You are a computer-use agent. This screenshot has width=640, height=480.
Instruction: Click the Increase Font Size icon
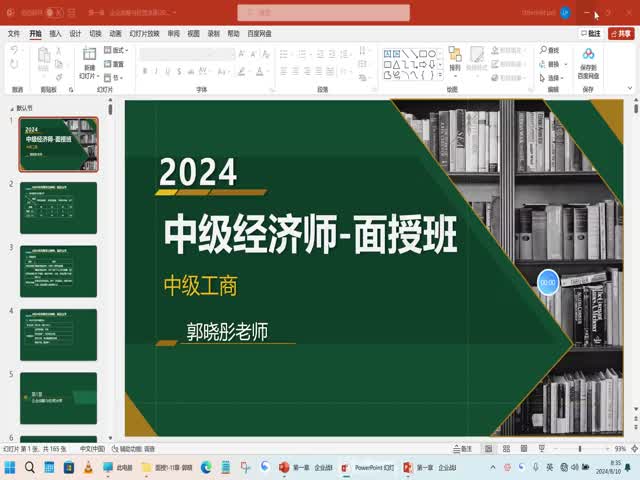click(x=242, y=53)
